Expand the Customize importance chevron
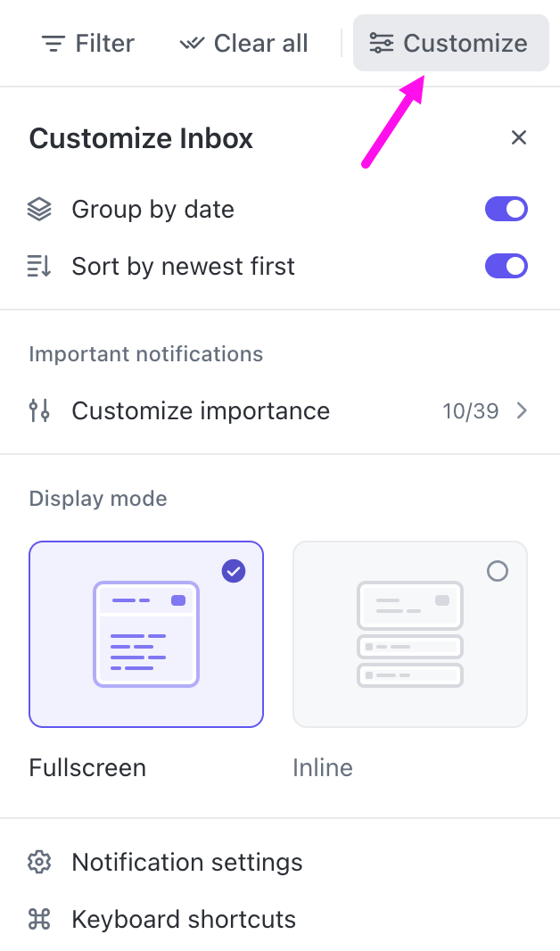Image resolution: width=560 pixels, height=951 pixels. click(x=522, y=410)
